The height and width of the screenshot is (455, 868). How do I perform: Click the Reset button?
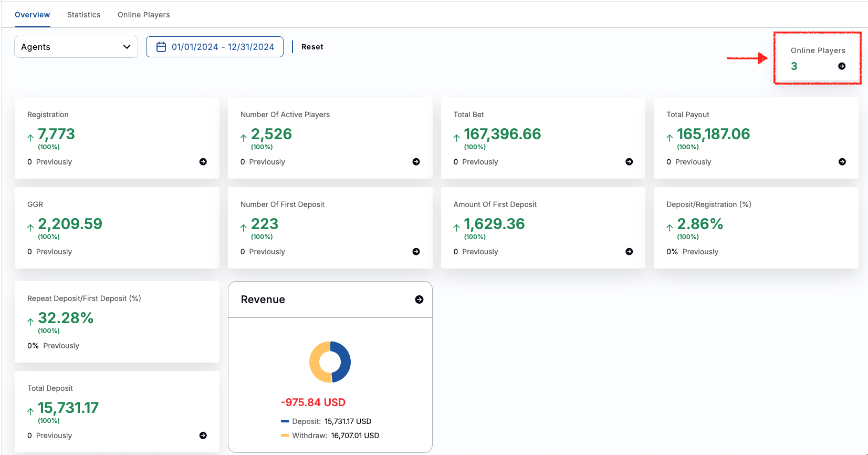click(312, 47)
